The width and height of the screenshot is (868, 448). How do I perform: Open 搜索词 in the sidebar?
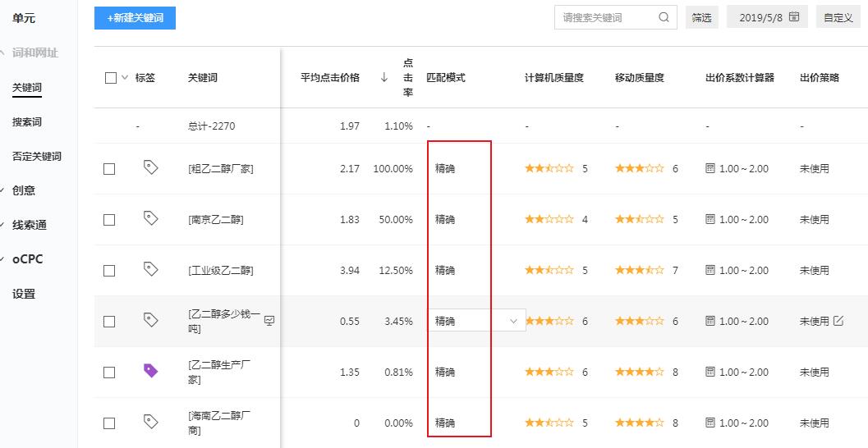coord(26,121)
